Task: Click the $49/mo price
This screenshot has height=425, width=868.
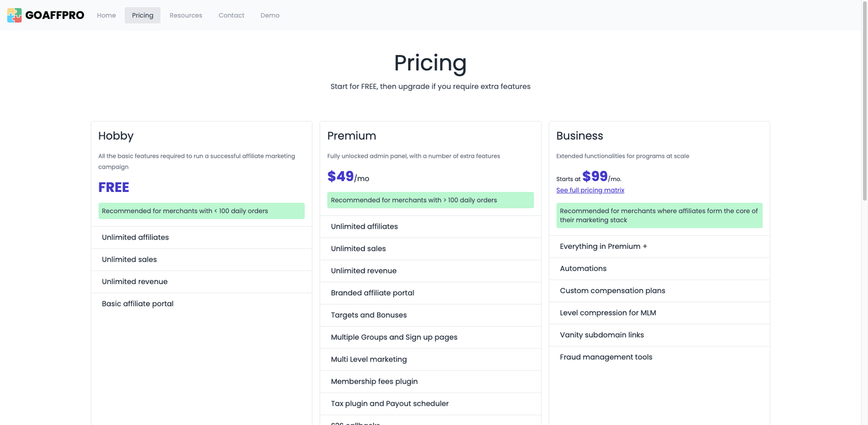Action: (x=348, y=177)
